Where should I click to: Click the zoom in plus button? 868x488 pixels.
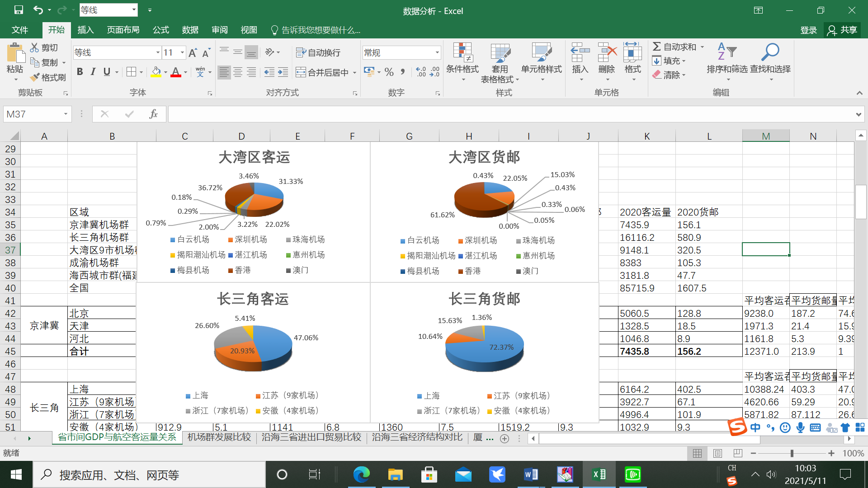coord(831,453)
